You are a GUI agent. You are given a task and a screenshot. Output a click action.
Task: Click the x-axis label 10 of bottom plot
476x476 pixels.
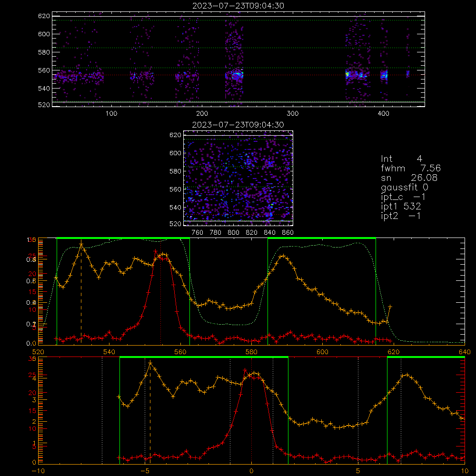(x=465, y=471)
